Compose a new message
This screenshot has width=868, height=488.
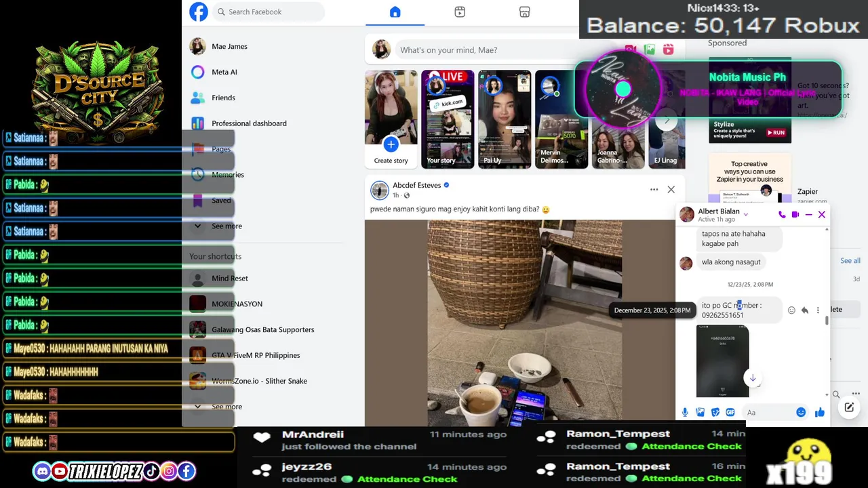point(848,407)
